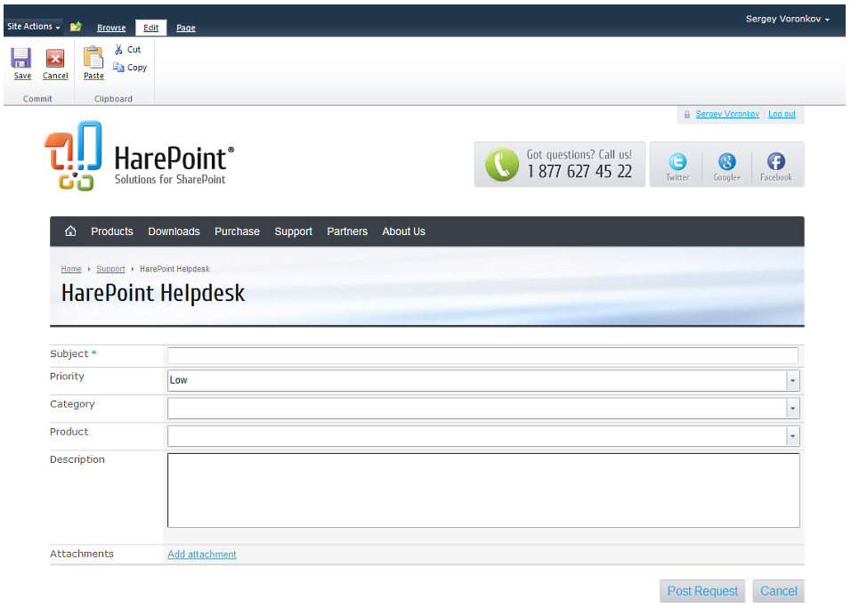This screenshot has width=851, height=616.
Task: Click the Copy icon in Clipboard group
Action: 118,68
